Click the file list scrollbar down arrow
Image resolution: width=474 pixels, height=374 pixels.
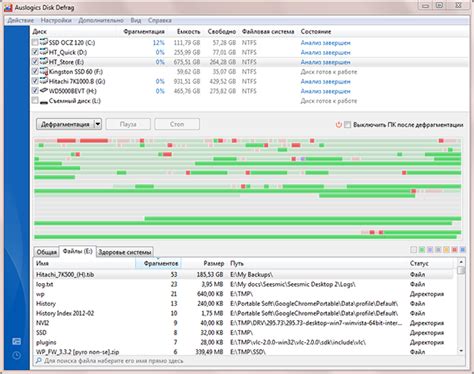click(x=461, y=351)
